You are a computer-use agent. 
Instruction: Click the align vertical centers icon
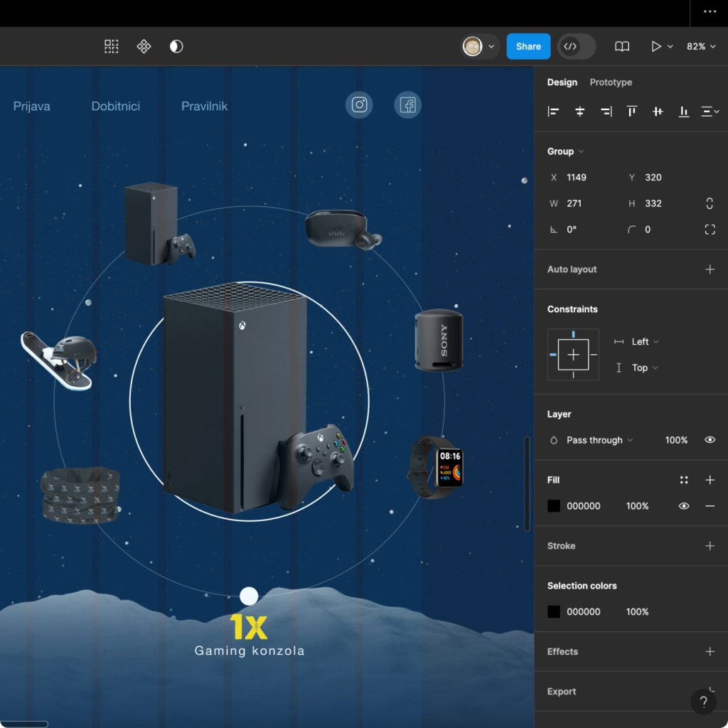point(658,112)
